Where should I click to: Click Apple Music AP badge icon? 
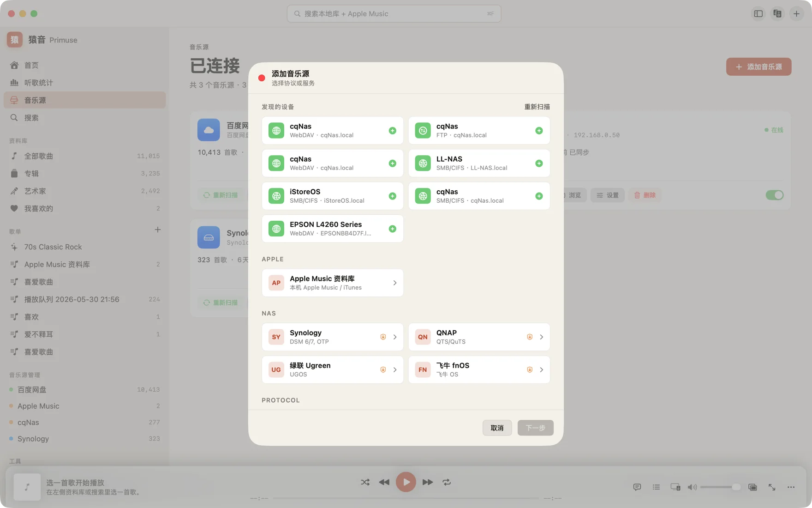tap(276, 283)
